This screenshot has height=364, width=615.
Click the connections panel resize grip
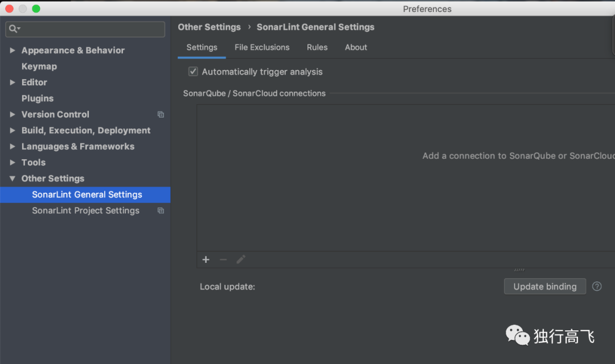519,270
